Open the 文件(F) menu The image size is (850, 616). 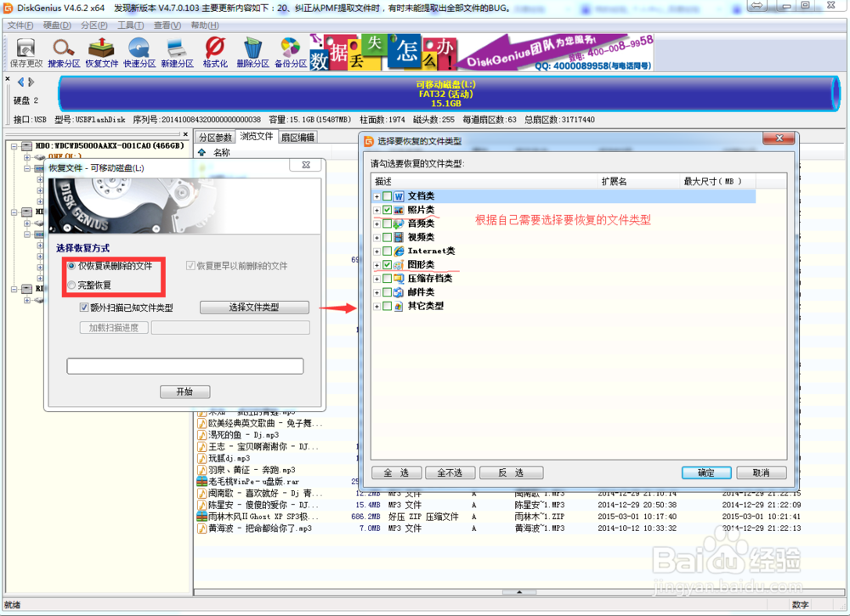tap(20, 25)
